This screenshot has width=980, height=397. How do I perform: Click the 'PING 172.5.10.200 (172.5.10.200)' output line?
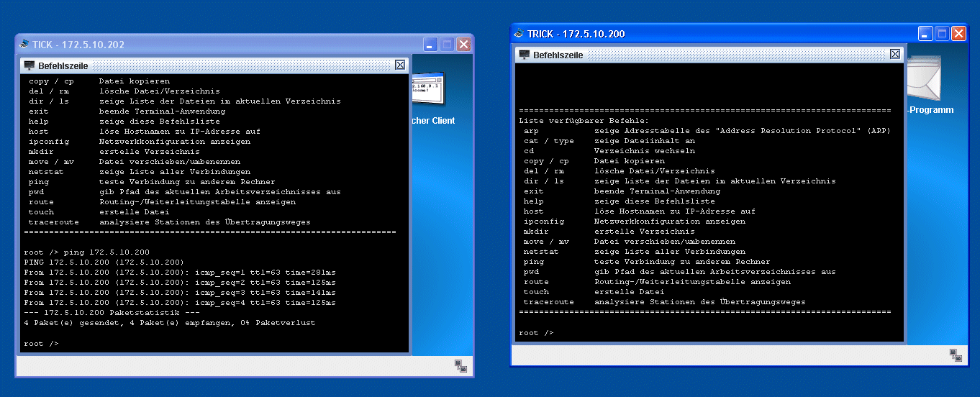[x=104, y=263]
